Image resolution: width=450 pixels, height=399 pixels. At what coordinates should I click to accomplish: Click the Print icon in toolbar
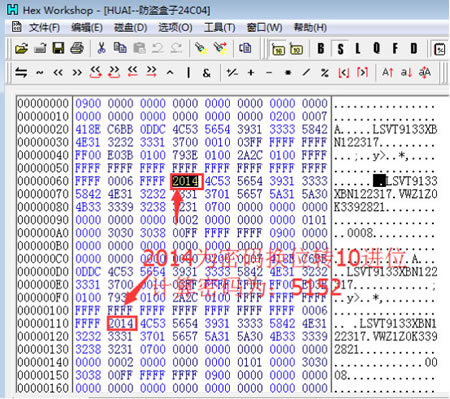click(x=77, y=49)
